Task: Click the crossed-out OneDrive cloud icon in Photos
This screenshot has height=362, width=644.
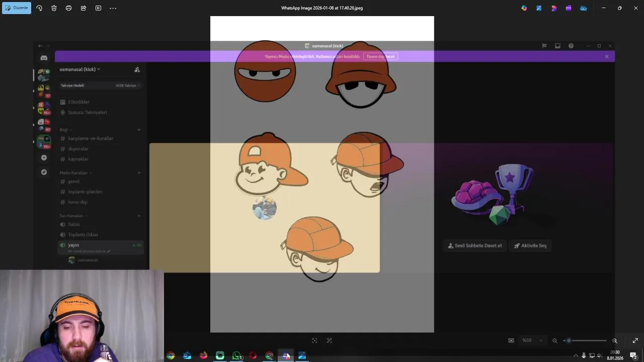Action: pyautogui.click(x=583, y=8)
